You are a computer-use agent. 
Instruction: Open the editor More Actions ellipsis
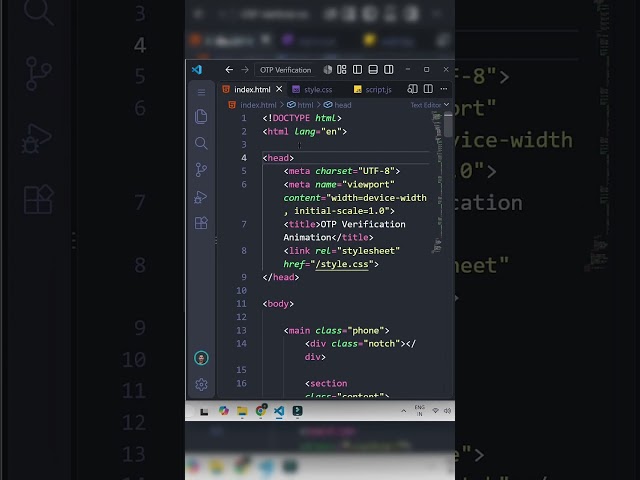pyautogui.click(x=444, y=89)
